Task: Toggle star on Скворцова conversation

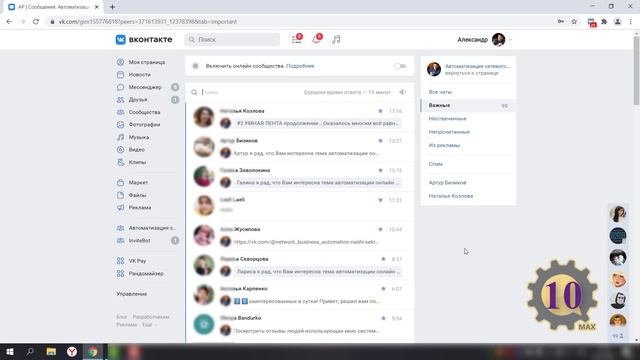Action: click(383, 259)
